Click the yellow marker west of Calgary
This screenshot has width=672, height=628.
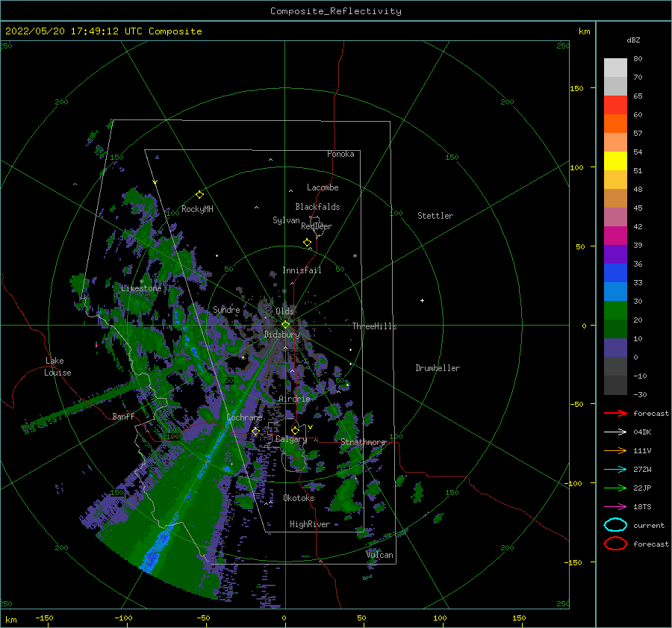coord(255,432)
